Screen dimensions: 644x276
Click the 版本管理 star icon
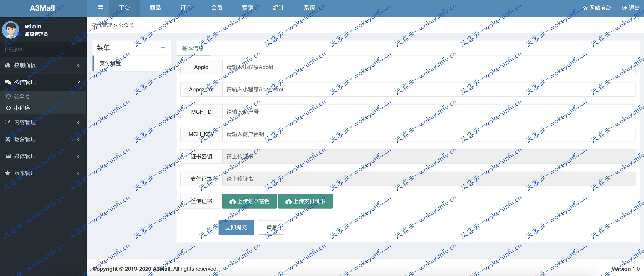coord(8,173)
